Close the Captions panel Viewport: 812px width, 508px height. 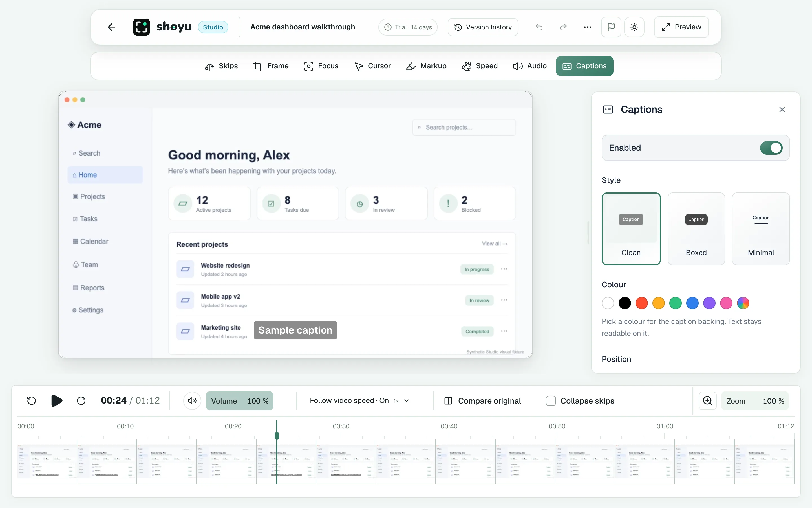pos(782,110)
